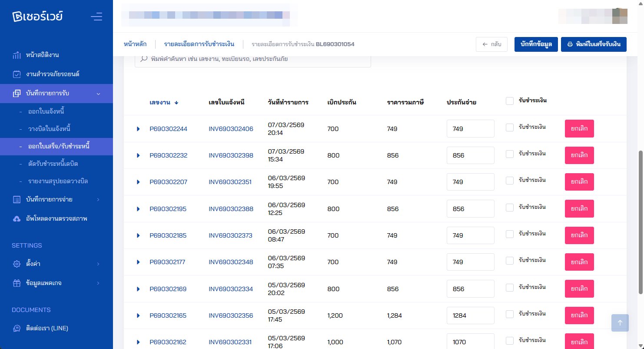
Task: Click the บันทึกข้อมูล save button
Action: (536, 44)
